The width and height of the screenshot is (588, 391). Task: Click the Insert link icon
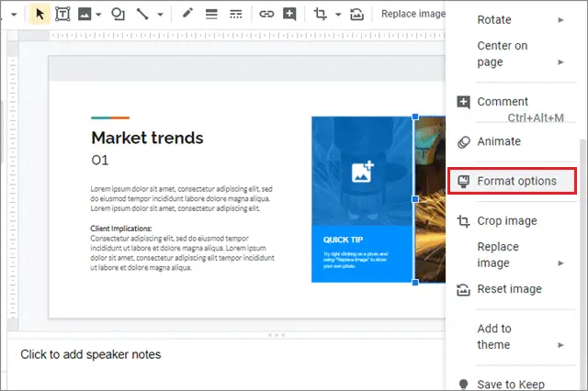point(266,15)
